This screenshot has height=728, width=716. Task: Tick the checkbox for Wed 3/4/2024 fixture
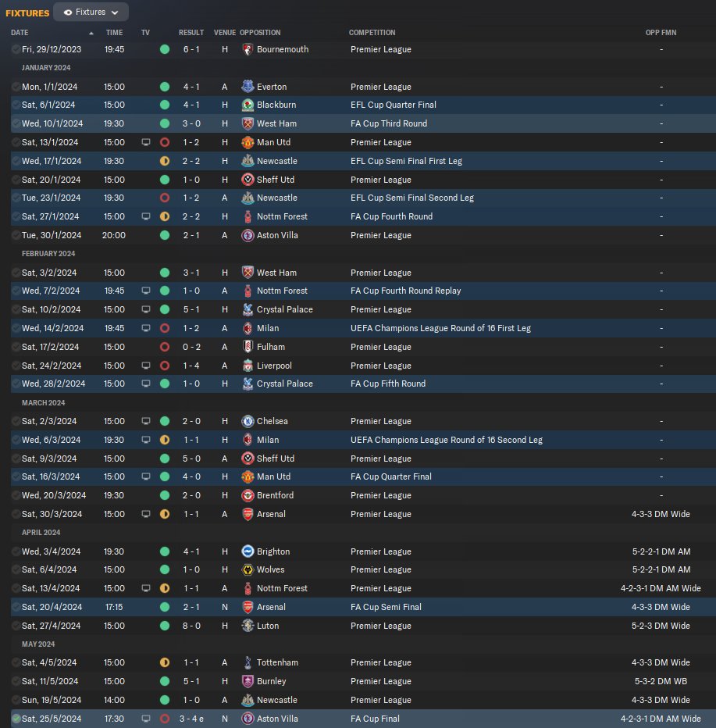[x=16, y=551]
